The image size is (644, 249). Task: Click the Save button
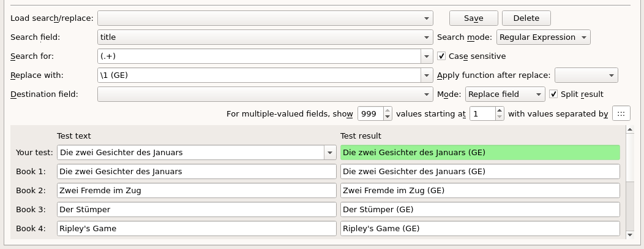(474, 18)
